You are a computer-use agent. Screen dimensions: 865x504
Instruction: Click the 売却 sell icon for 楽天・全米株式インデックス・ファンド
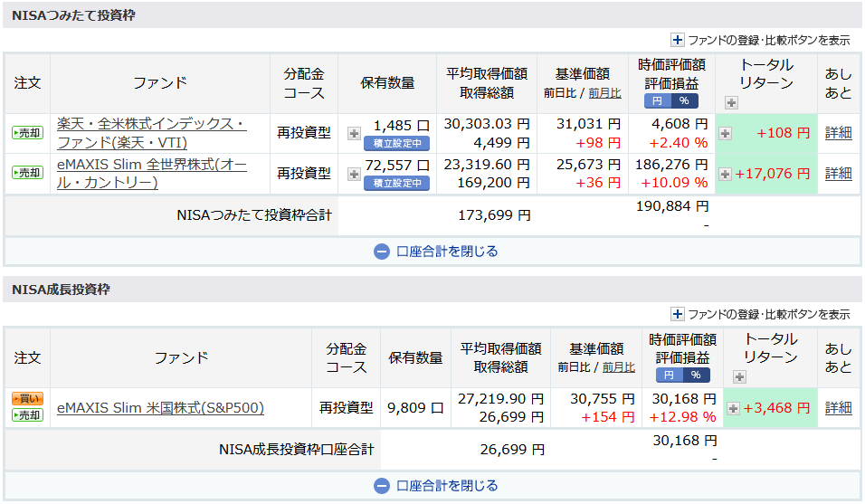[x=27, y=134]
